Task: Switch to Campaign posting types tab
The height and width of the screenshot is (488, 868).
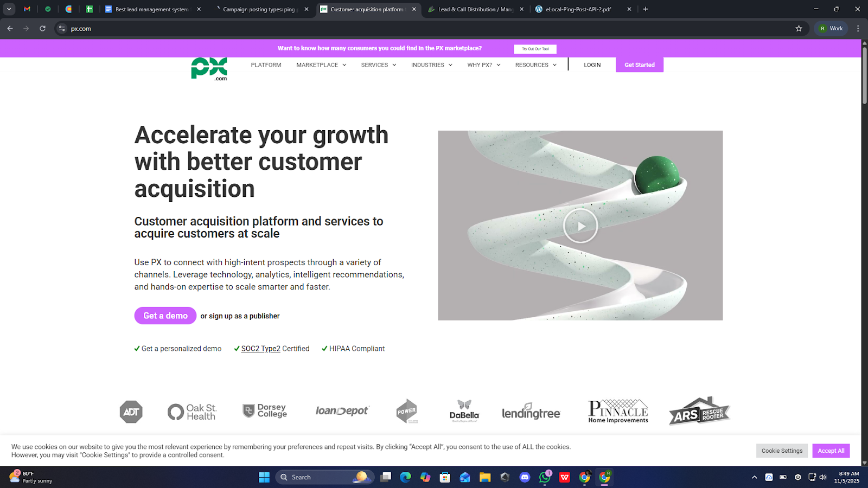Action: [x=260, y=9]
